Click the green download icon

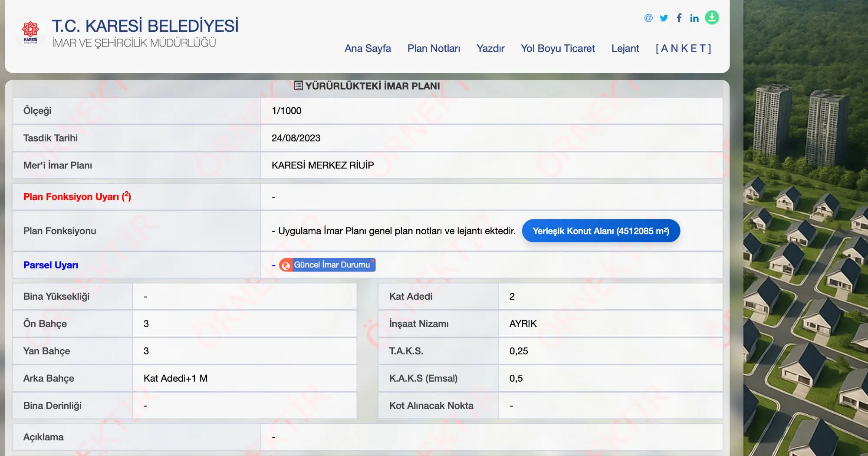712,17
